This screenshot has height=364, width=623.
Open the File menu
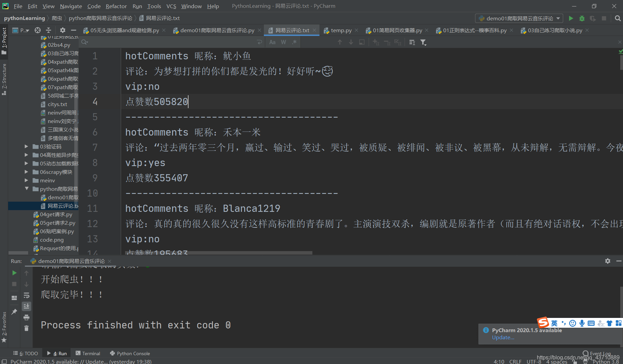pyautogui.click(x=18, y=6)
